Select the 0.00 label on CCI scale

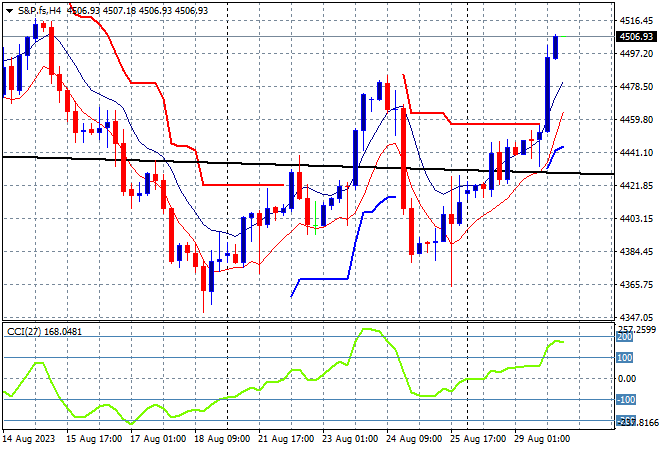627,379
